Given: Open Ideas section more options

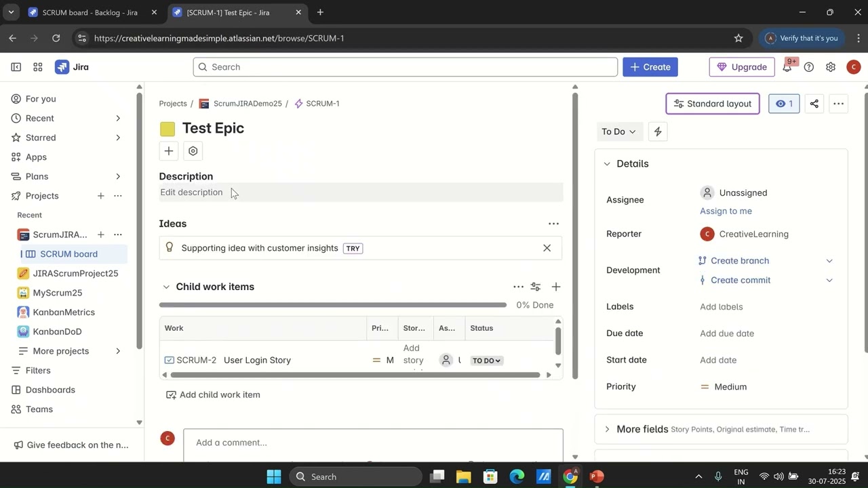Looking at the screenshot, I should coord(554,224).
